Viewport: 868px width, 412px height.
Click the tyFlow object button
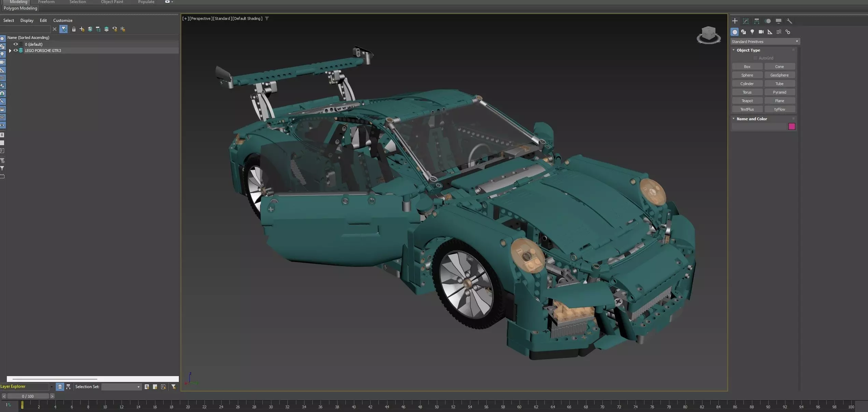click(780, 109)
